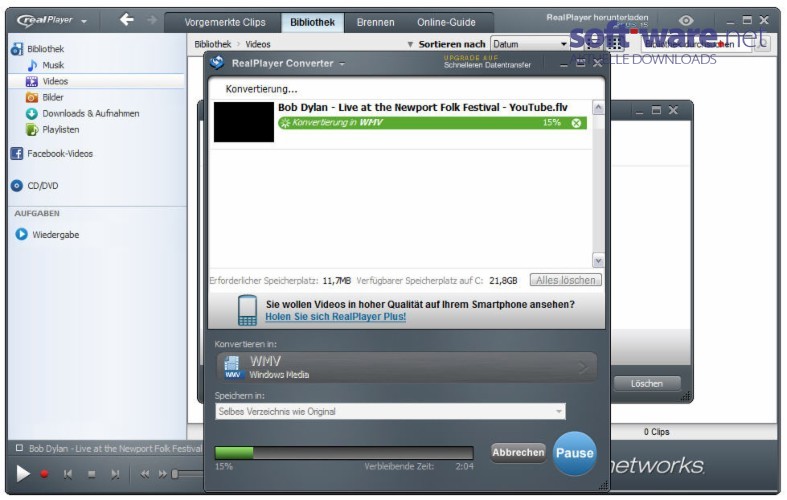This screenshot has width=787, height=500.
Task: Click Videos in the breadcrumb
Action: 258,44
